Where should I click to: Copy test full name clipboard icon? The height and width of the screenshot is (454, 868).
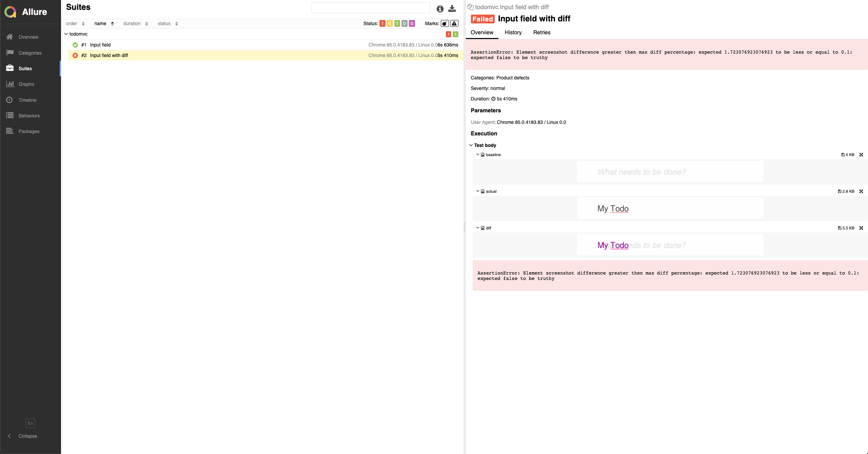(x=470, y=7)
